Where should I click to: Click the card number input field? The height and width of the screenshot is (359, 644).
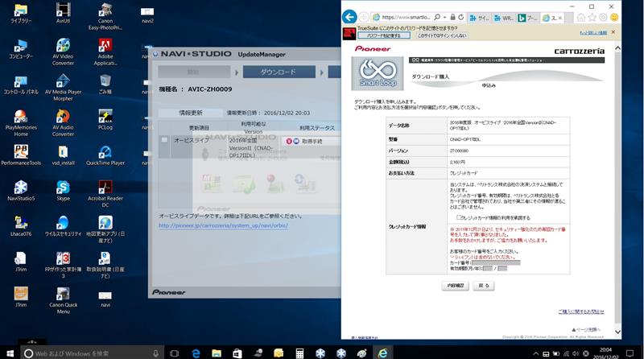click(x=496, y=262)
